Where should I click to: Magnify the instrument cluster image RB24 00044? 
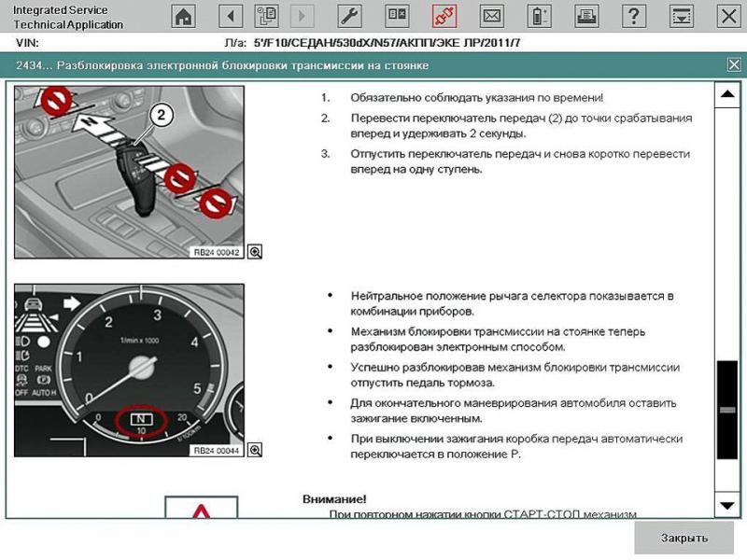pos(255,450)
